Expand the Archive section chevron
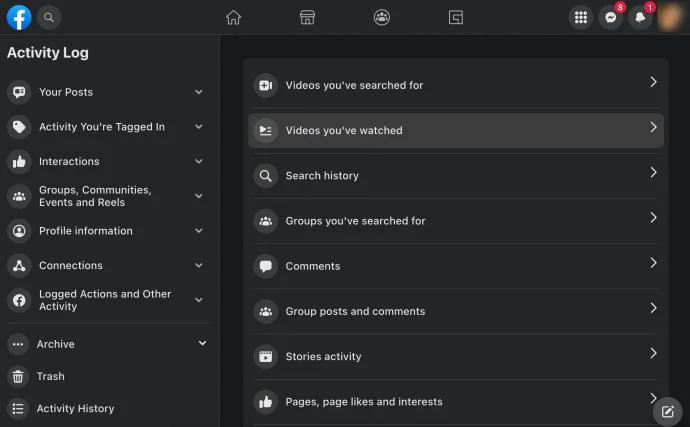690x427 pixels. [202, 343]
